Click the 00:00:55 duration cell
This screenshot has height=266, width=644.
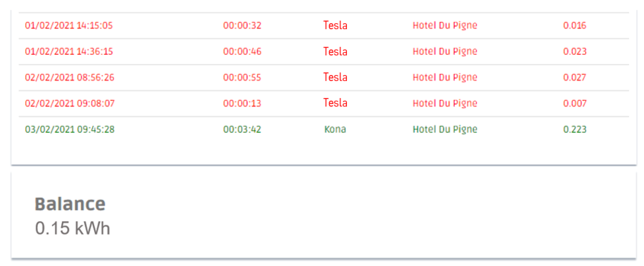242,77
